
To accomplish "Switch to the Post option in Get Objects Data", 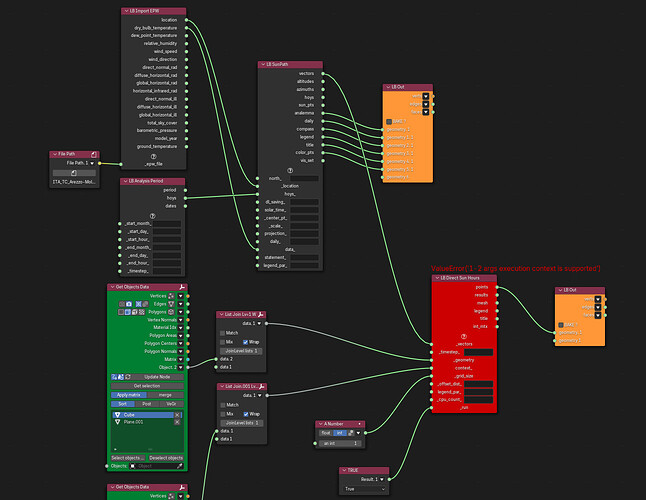I will pyautogui.click(x=147, y=404).
